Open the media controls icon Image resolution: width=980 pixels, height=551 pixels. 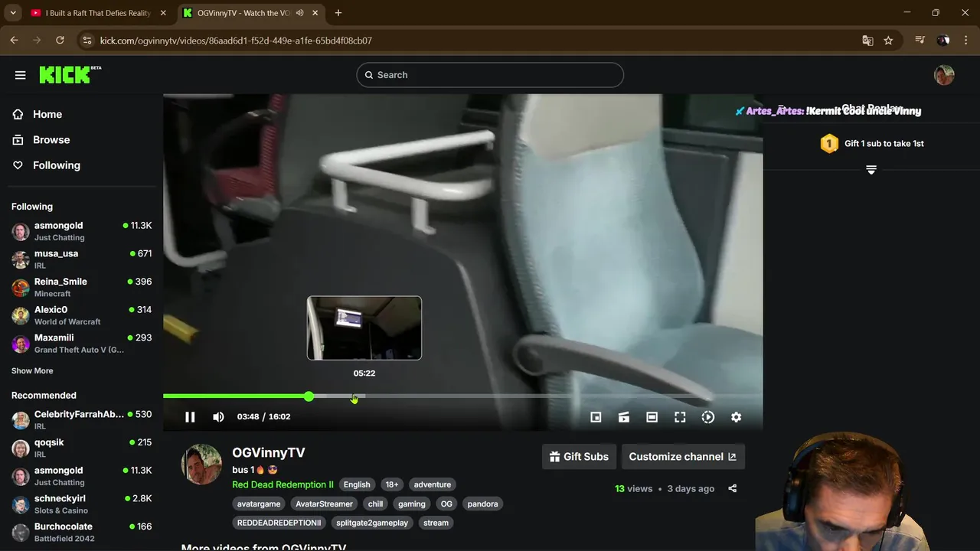(x=920, y=41)
